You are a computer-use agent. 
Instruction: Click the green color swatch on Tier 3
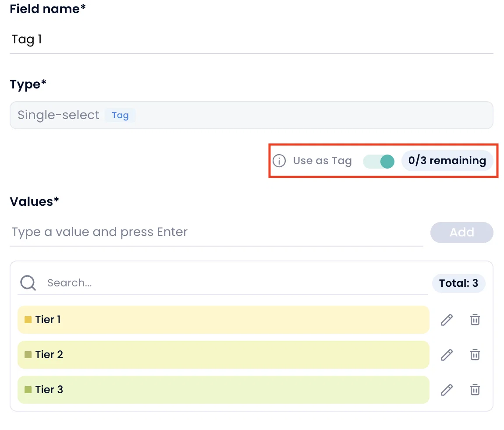coord(28,390)
